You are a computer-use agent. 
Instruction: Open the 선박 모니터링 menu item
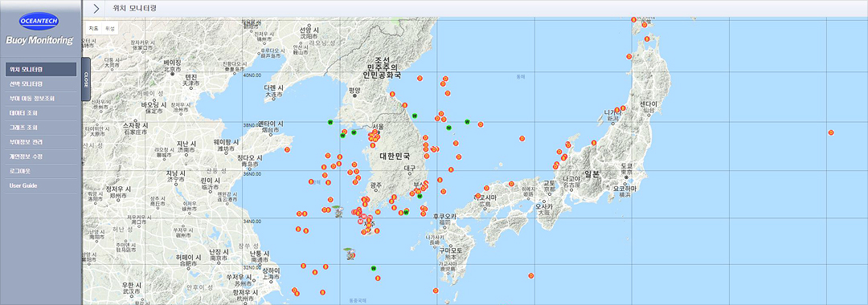[x=40, y=84]
